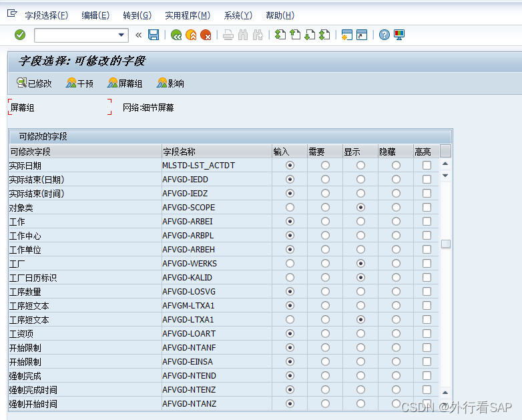Click the vertical scrollbar thumb

tap(446, 244)
